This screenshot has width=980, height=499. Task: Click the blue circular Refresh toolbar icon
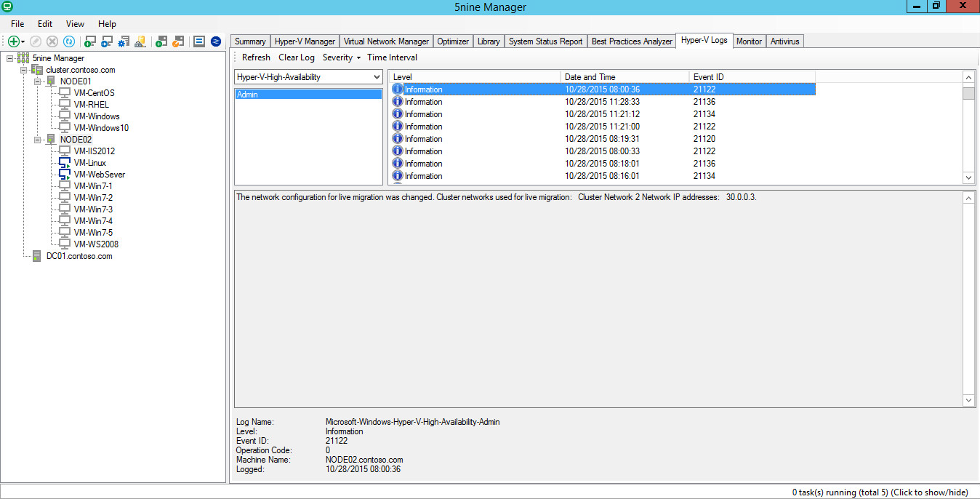pos(69,41)
